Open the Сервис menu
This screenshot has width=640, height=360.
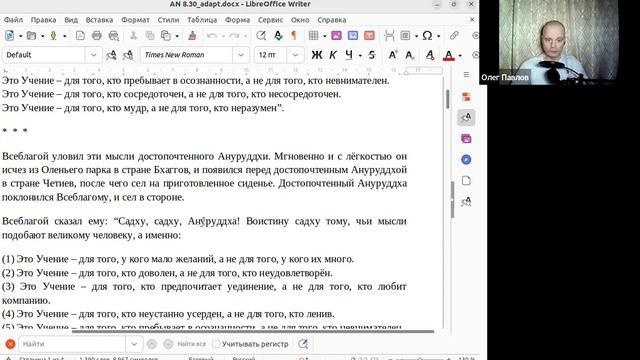coord(270,20)
